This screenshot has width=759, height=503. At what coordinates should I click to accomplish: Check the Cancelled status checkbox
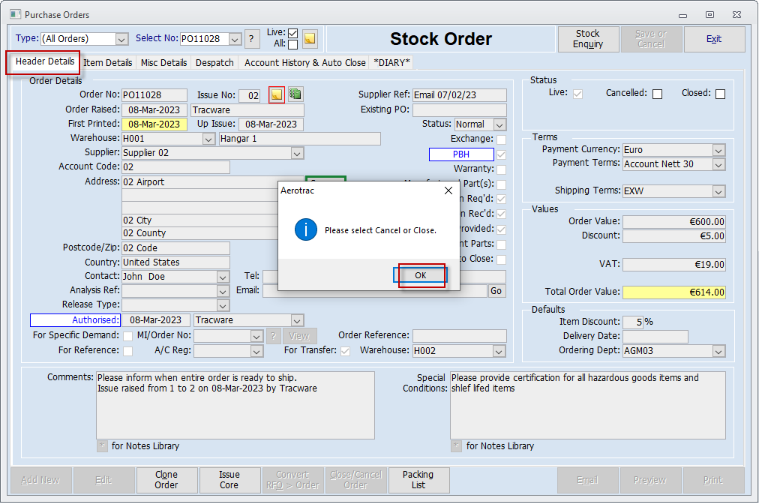657,94
